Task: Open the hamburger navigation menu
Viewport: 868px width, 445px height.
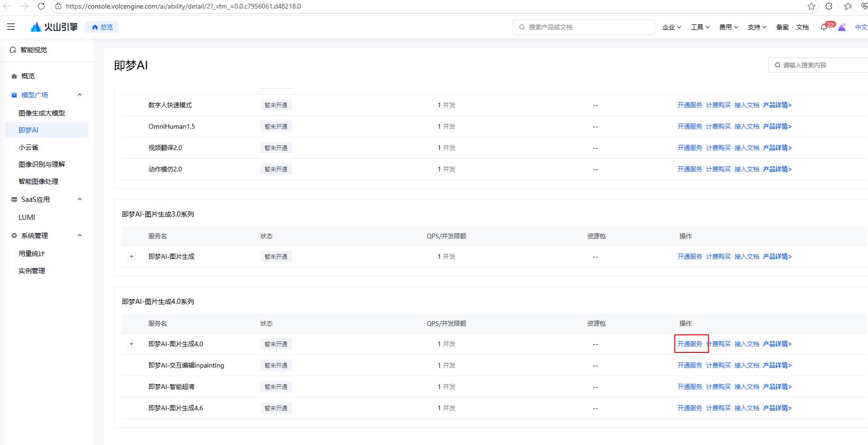Action: pos(11,27)
